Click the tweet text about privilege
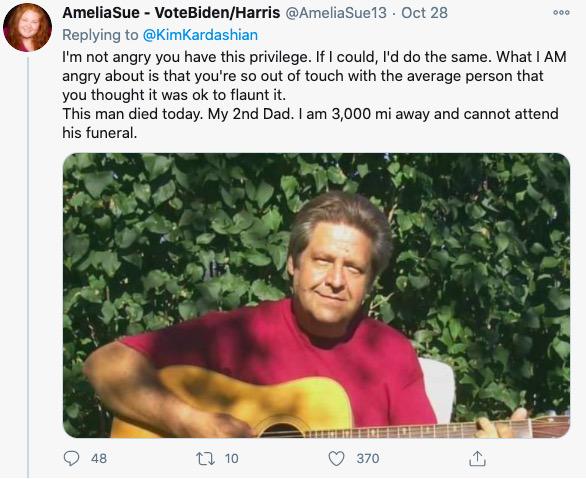586x479 pixels. click(314, 76)
